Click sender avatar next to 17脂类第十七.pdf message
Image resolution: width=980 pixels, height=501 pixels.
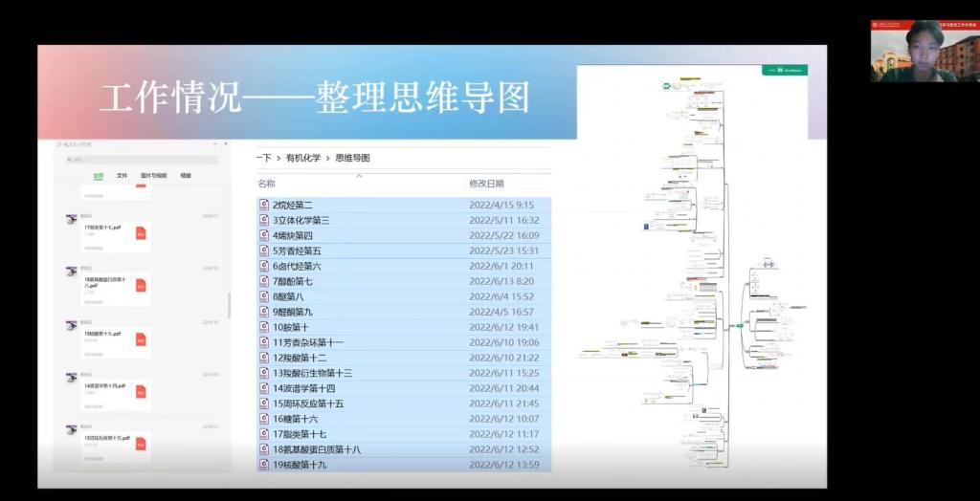(71, 219)
